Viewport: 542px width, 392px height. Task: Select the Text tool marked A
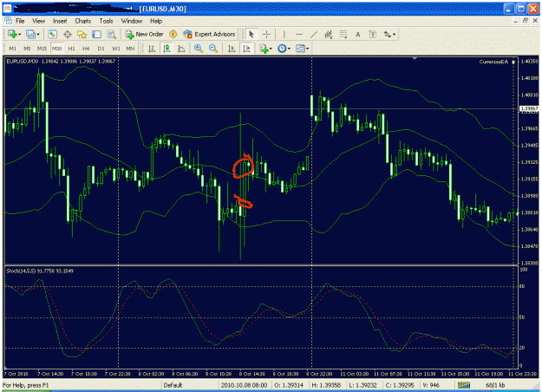pyautogui.click(x=358, y=34)
